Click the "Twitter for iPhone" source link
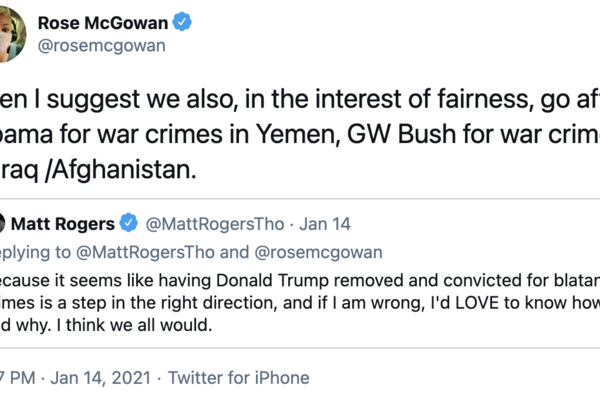The height and width of the screenshot is (400, 600). [238, 377]
